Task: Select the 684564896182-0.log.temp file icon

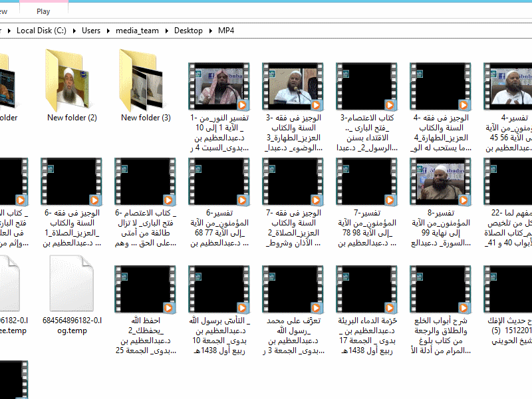Action: click(x=73, y=286)
